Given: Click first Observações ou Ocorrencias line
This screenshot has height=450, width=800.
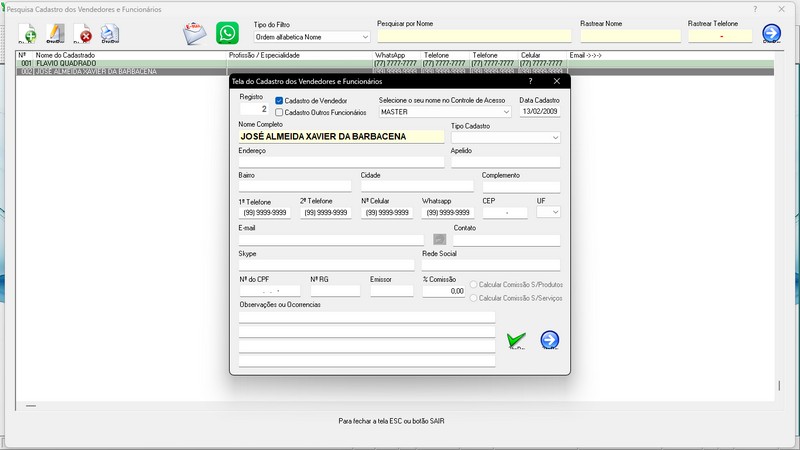Looking at the screenshot, I should pyautogui.click(x=367, y=317).
